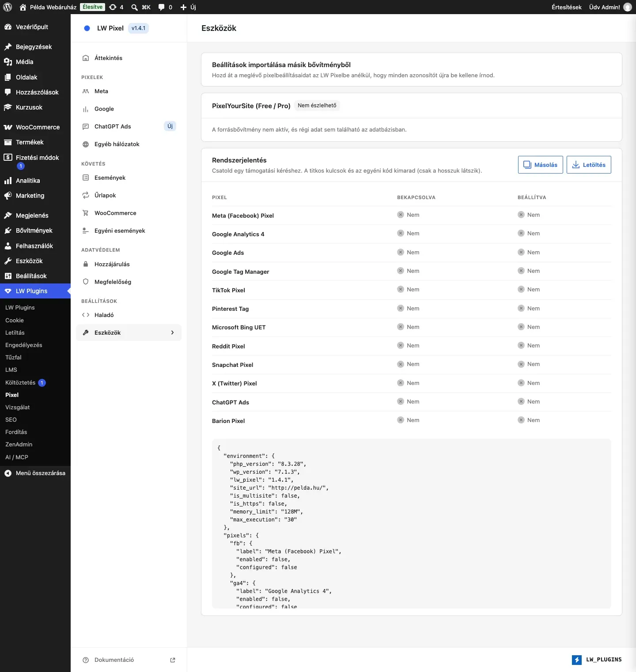Select the Barion Pixel row label
636x672 pixels.
(228, 421)
